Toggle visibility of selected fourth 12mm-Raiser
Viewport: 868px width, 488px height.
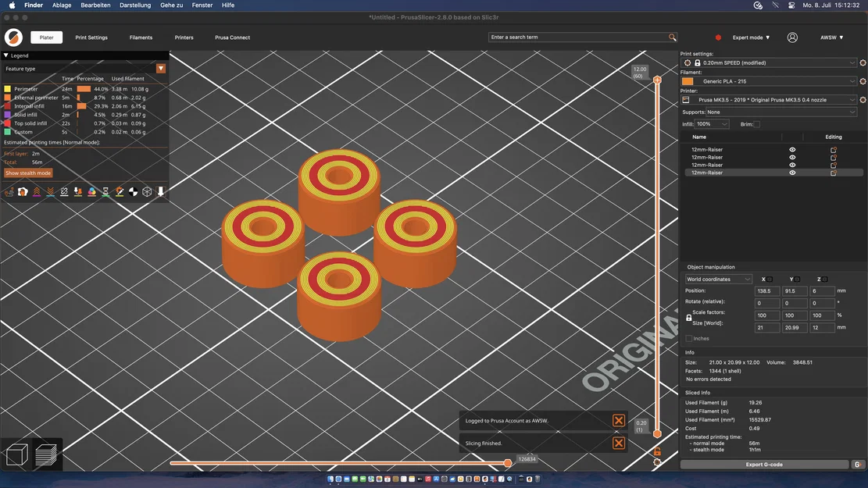click(792, 173)
